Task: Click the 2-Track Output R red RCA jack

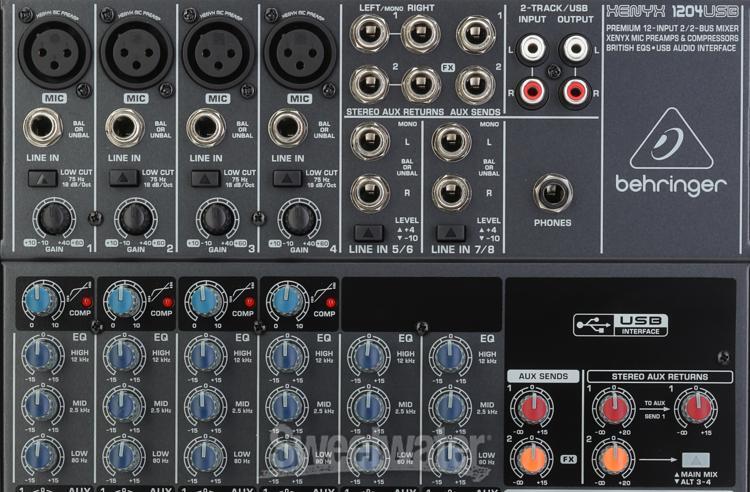Action: [x=575, y=91]
